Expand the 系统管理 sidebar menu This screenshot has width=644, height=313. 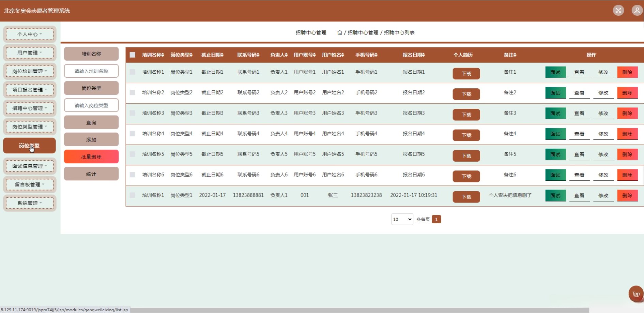point(30,203)
